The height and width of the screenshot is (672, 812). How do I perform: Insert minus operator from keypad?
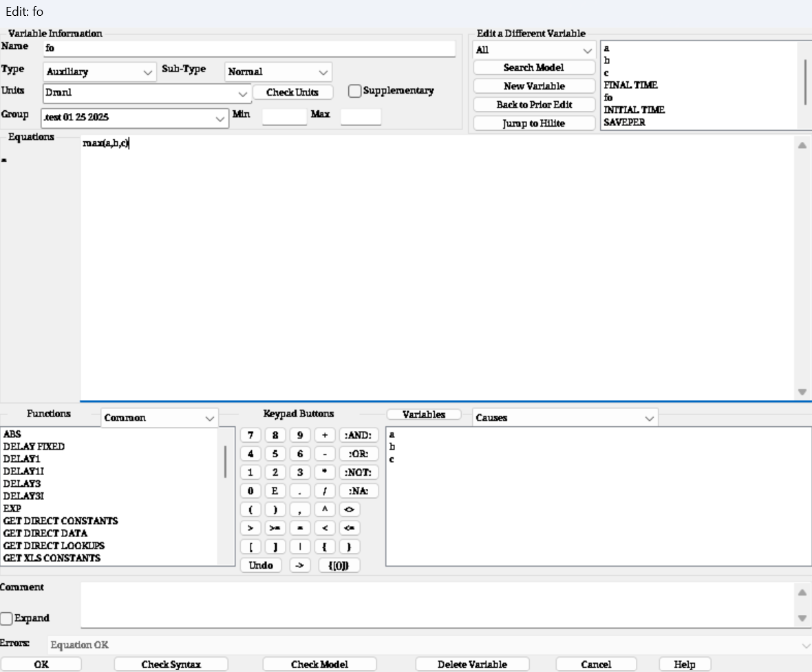pos(325,454)
